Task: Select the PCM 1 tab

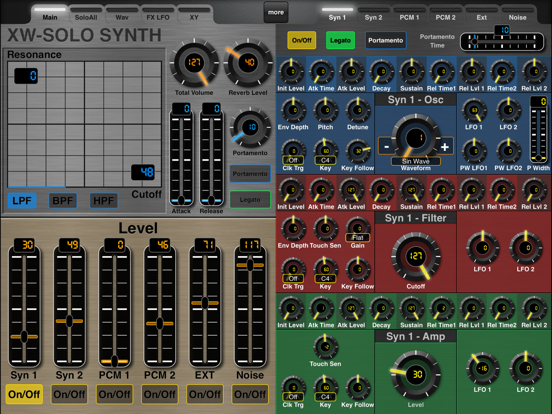Action: pyautogui.click(x=409, y=14)
